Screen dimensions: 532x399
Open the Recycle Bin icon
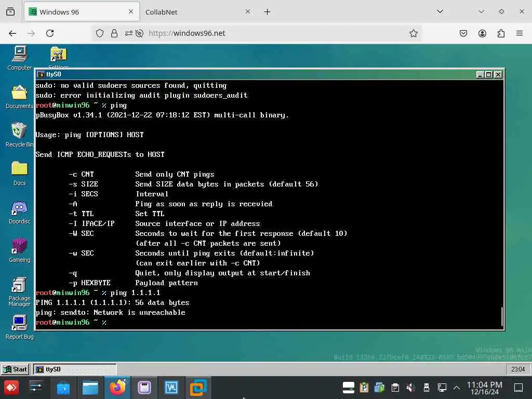tap(19, 135)
